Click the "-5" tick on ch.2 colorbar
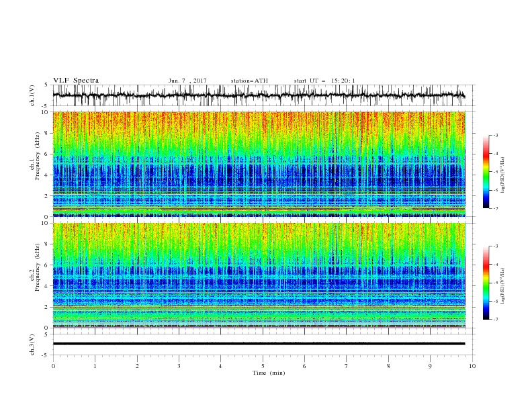Image resolution: width=532 pixels, height=411 pixels. coord(495,283)
